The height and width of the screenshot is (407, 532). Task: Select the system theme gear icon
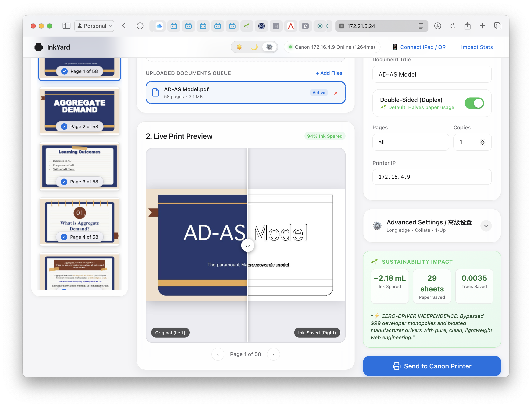click(x=269, y=47)
